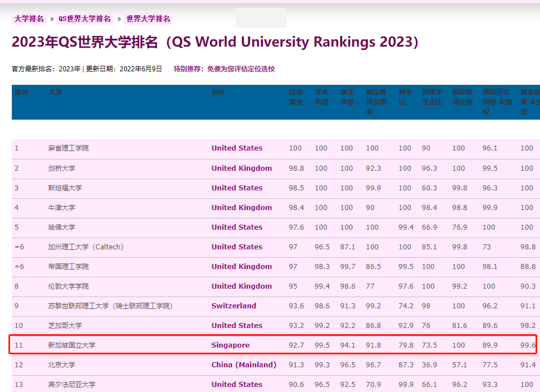Screen dimensions: 540x392
Task: Click overall score 98.4 for 牛津大学
Action: [x=296, y=208]
